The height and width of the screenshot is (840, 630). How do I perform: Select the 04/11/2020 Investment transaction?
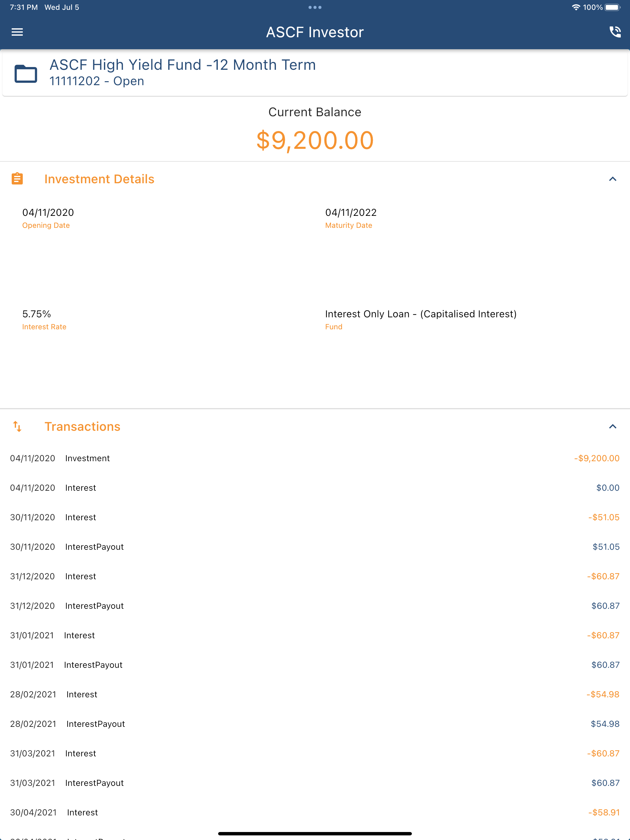pos(315,458)
